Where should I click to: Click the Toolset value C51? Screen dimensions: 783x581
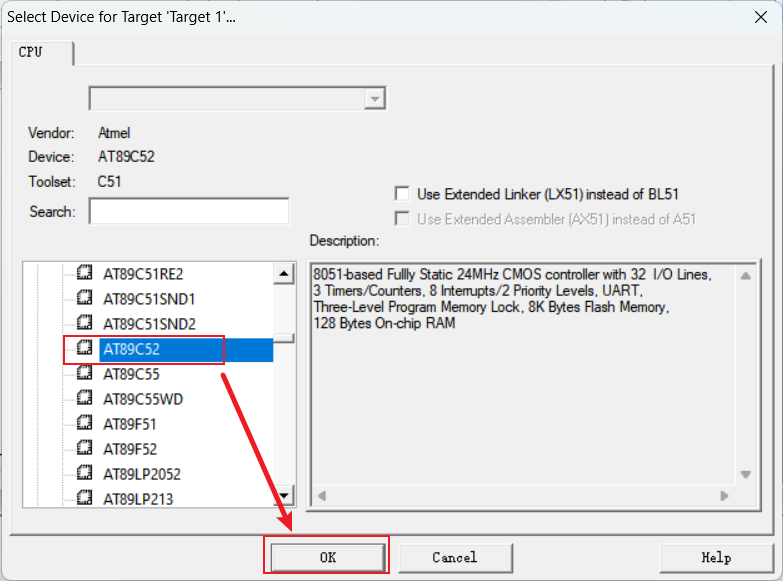(109, 181)
